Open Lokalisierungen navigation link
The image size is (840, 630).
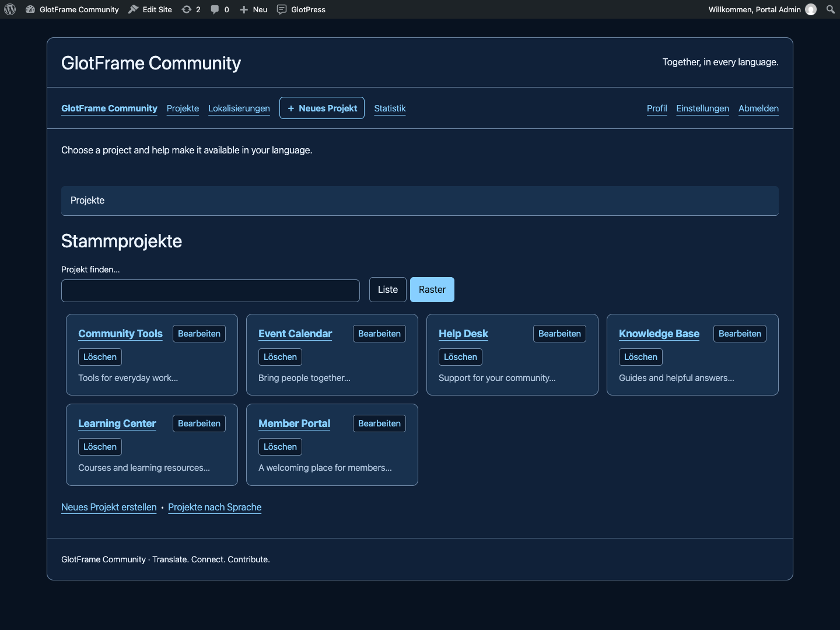coord(239,108)
